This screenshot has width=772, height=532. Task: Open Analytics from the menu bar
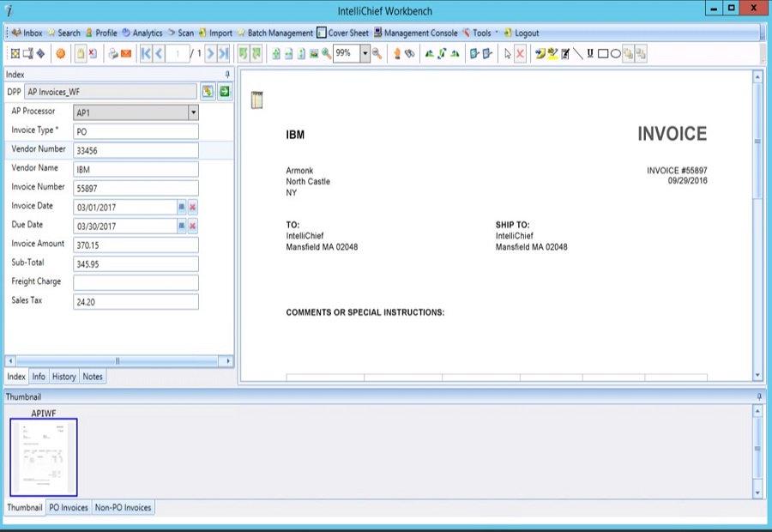click(142, 33)
